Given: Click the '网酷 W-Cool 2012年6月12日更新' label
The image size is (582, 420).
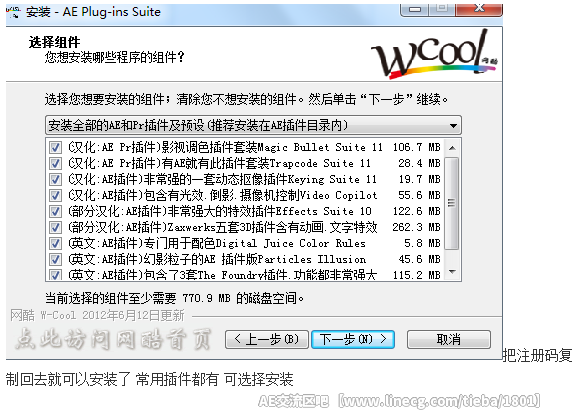Looking at the screenshot, I should pos(97,316).
